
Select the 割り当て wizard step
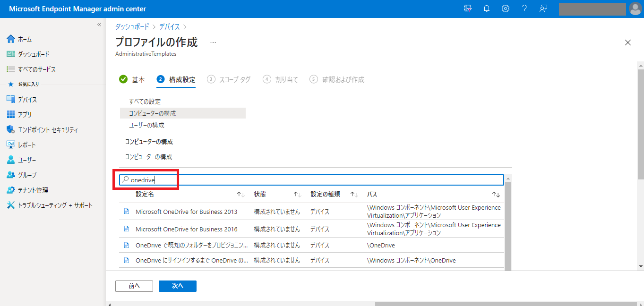(x=281, y=79)
